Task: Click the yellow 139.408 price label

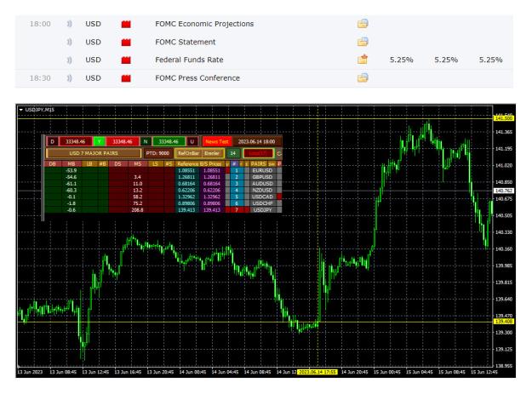Action: (x=504, y=321)
